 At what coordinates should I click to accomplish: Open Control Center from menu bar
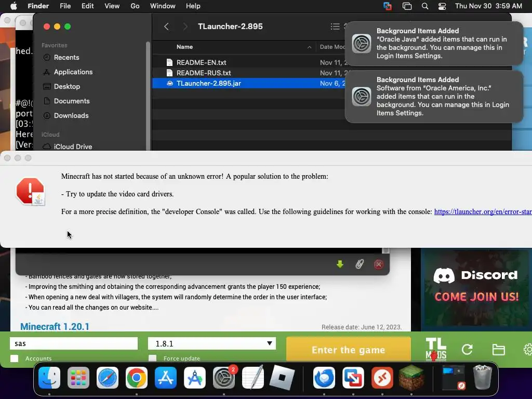tap(442, 6)
